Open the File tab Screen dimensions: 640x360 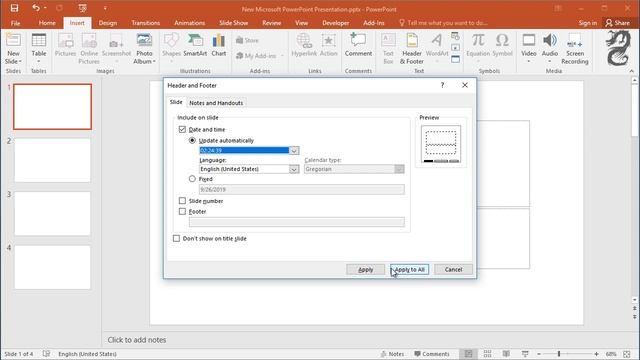click(16, 23)
